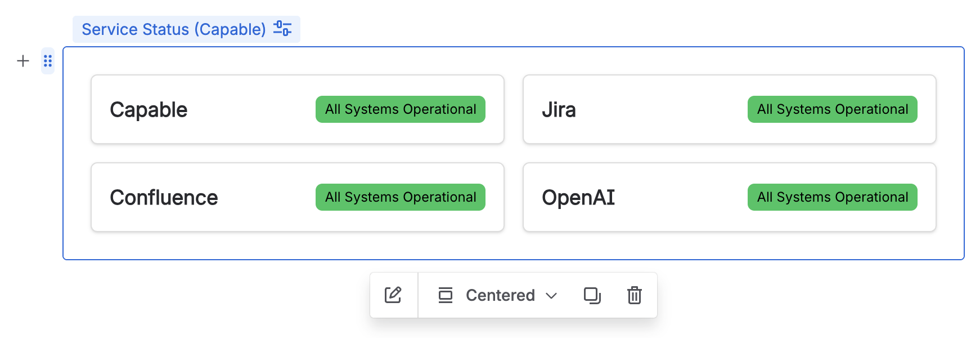Screen dimensions: 980x338
Task: Delete the macro with the trash icon
Action: 634,295
